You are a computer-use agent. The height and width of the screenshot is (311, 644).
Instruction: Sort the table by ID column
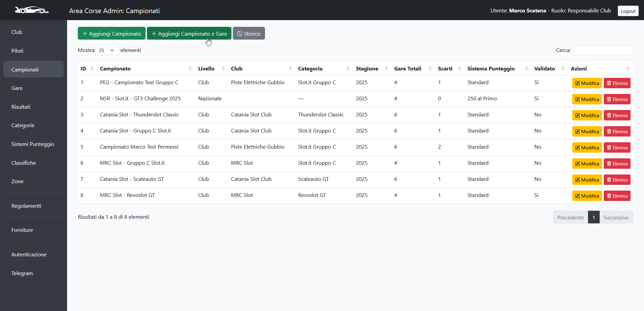point(87,68)
